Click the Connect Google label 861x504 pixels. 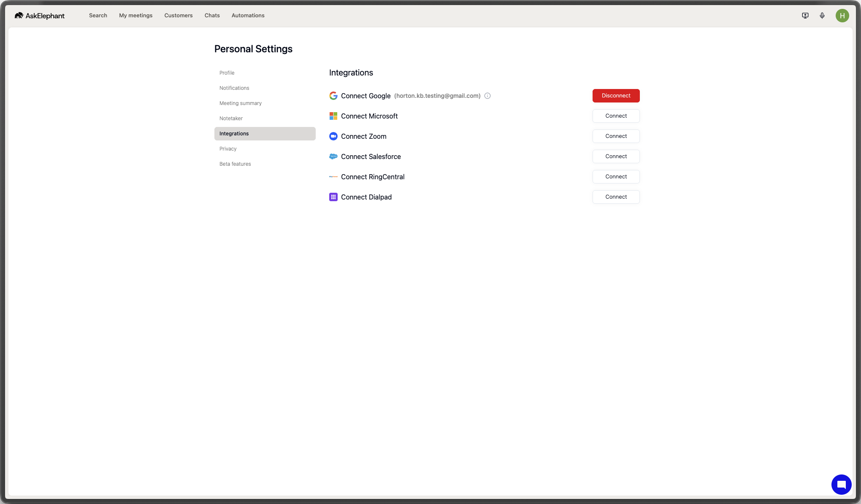point(366,96)
